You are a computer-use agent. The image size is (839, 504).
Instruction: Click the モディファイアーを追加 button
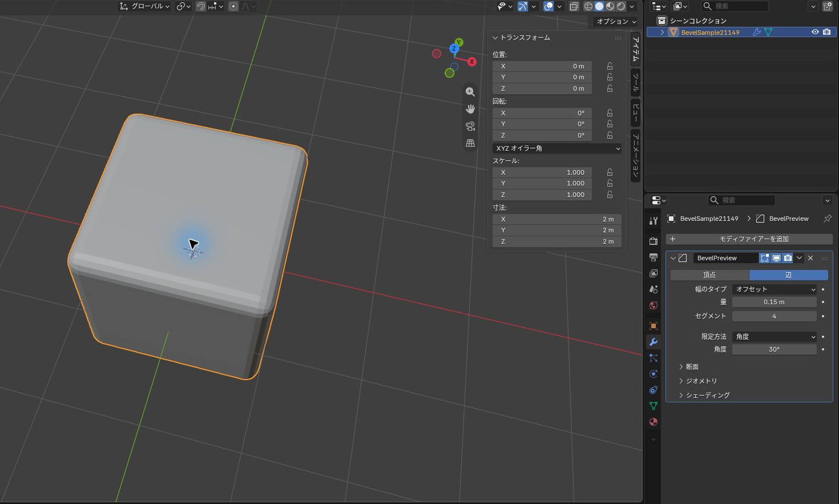pyautogui.click(x=749, y=239)
